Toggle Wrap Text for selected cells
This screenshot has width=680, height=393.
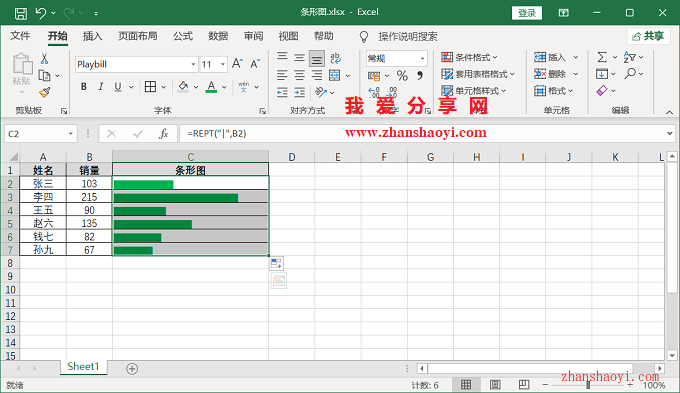(x=335, y=58)
